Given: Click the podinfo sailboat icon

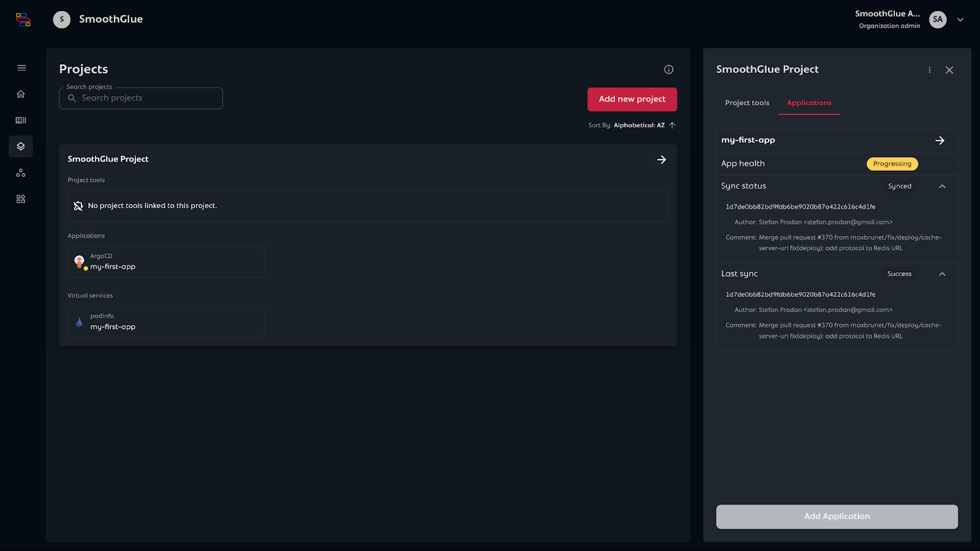Looking at the screenshot, I should (x=79, y=321).
